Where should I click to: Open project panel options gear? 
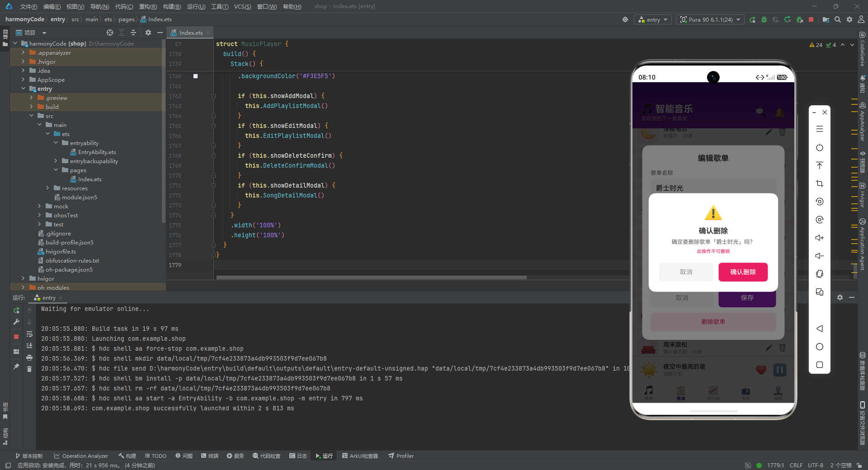pos(148,33)
